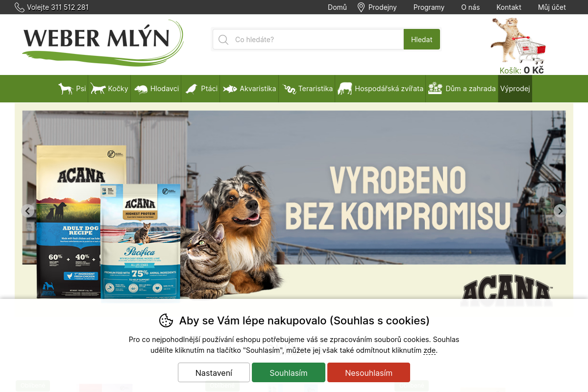Click the snake icon for Teraristika
This screenshot has height=392, width=588.
click(290, 89)
